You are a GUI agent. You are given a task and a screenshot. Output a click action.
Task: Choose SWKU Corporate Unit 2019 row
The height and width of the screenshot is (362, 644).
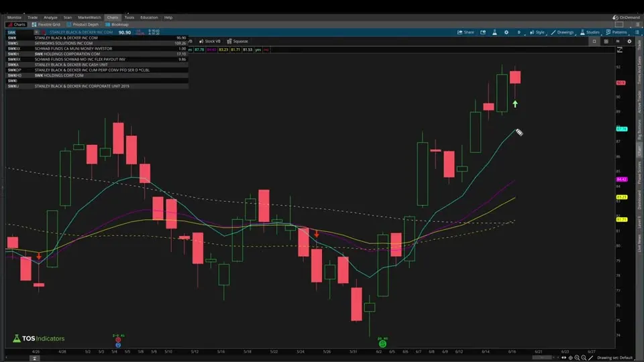(97, 86)
